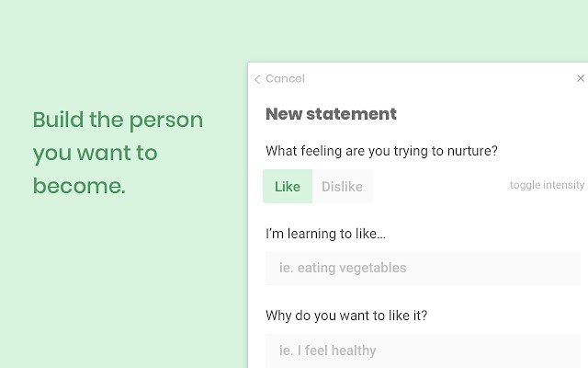Click the word 'intensity' on the right

[x=563, y=185]
